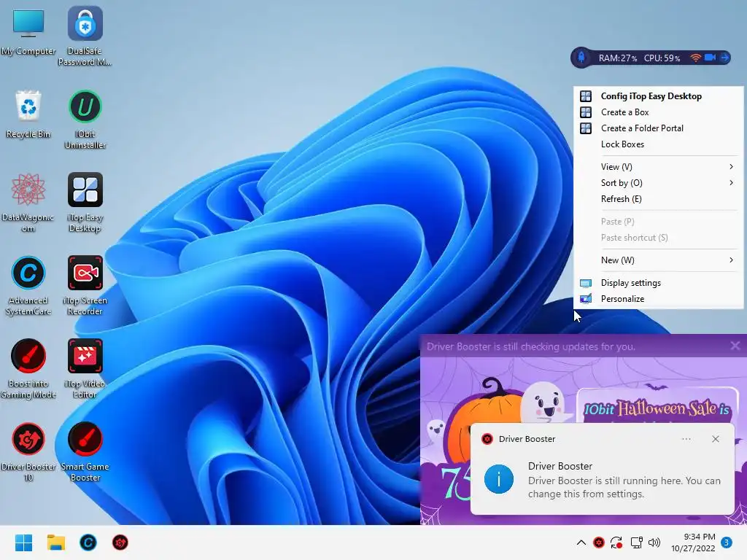The width and height of the screenshot is (747, 560).
Task: Expand the New (W) submenu
Action: (x=659, y=260)
